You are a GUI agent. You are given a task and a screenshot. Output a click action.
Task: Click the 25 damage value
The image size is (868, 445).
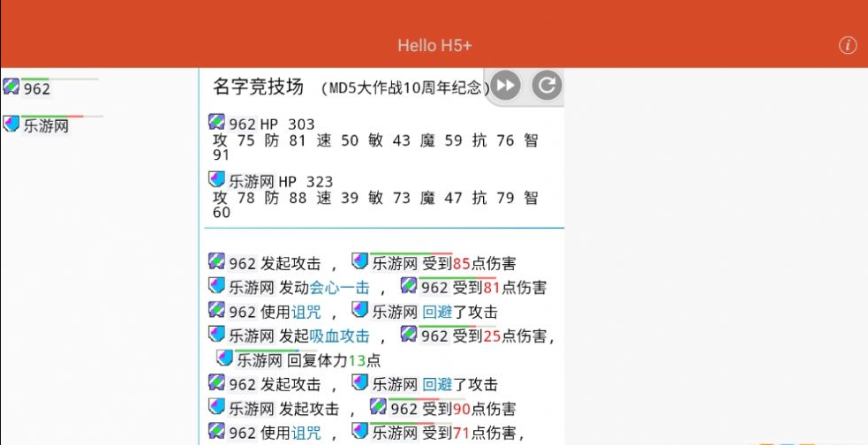tap(492, 336)
